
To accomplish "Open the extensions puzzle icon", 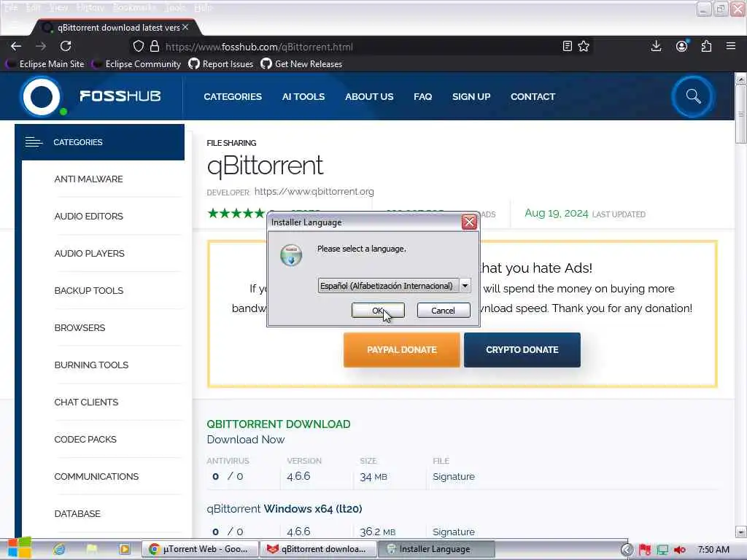I will (x=706, y=46).
